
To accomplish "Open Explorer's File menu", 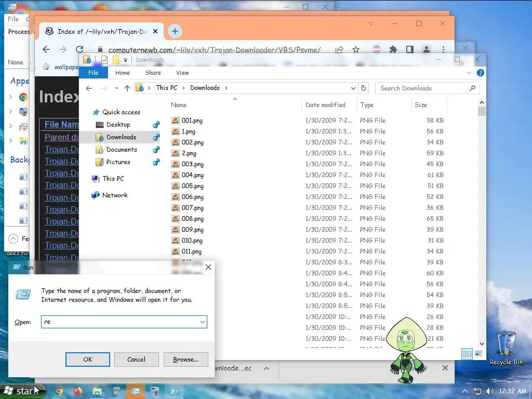I will tap(94, 73).
